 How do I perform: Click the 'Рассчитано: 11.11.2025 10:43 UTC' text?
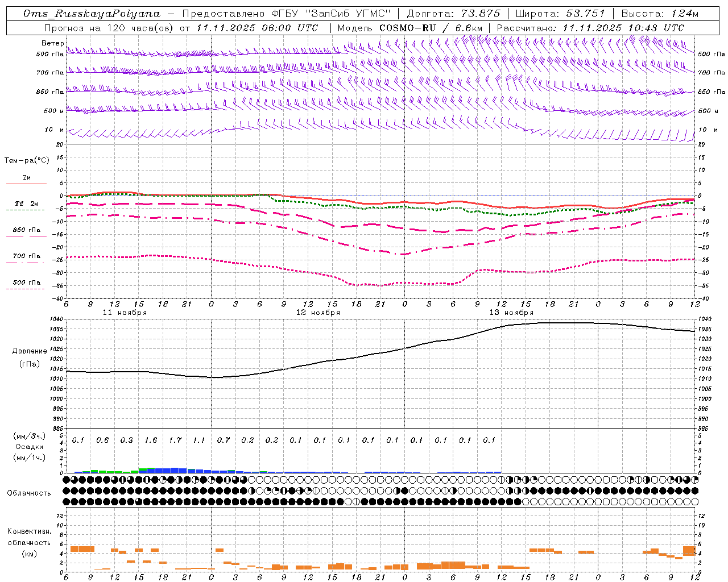tap(590, 28)
